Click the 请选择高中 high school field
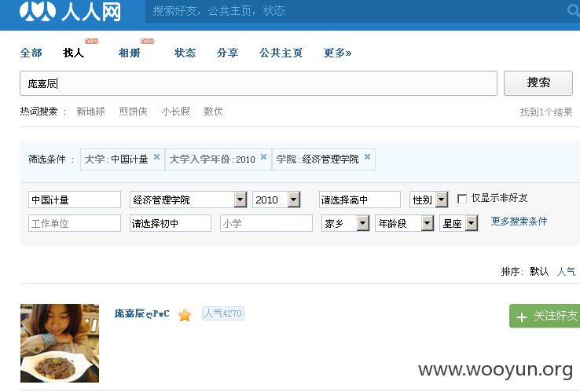 tap(359, 200)
